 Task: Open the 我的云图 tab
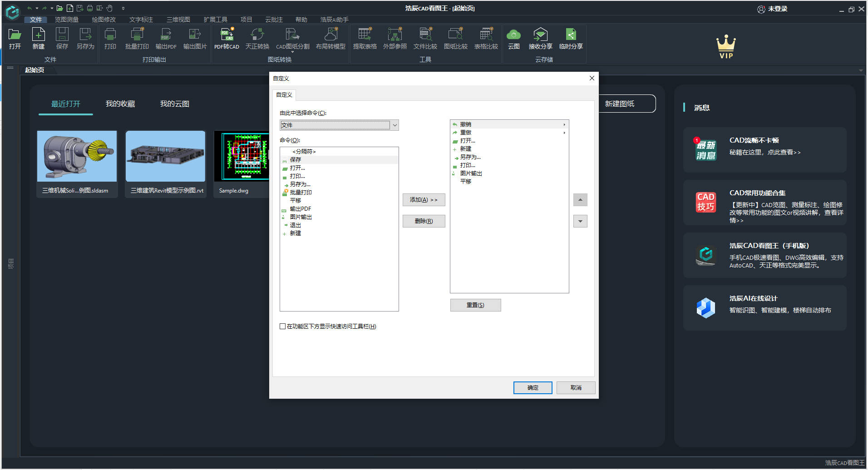(175, 104)
